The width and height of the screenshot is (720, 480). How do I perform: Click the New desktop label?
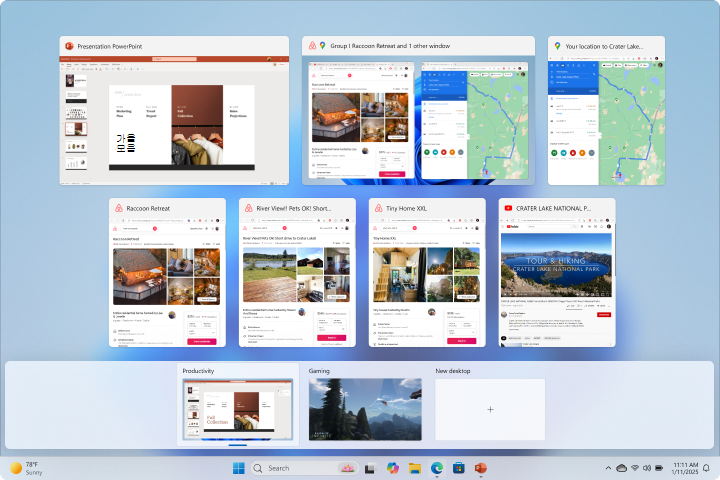click(x=453, y=371)
